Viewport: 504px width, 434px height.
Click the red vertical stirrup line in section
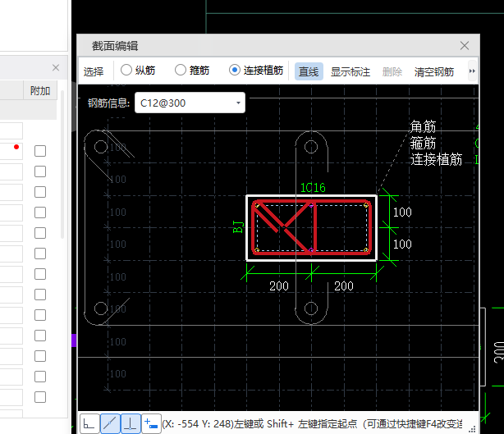tap(315, 227)
